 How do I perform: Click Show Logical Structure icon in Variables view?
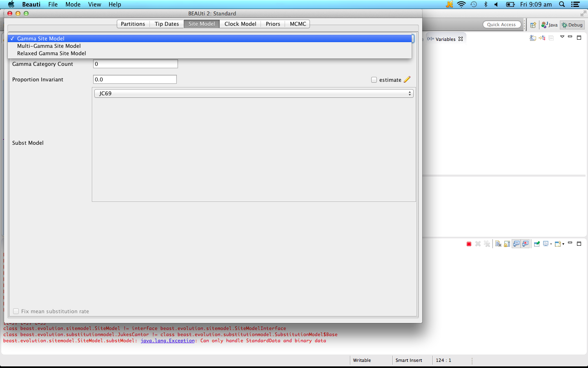click(542, 38)
